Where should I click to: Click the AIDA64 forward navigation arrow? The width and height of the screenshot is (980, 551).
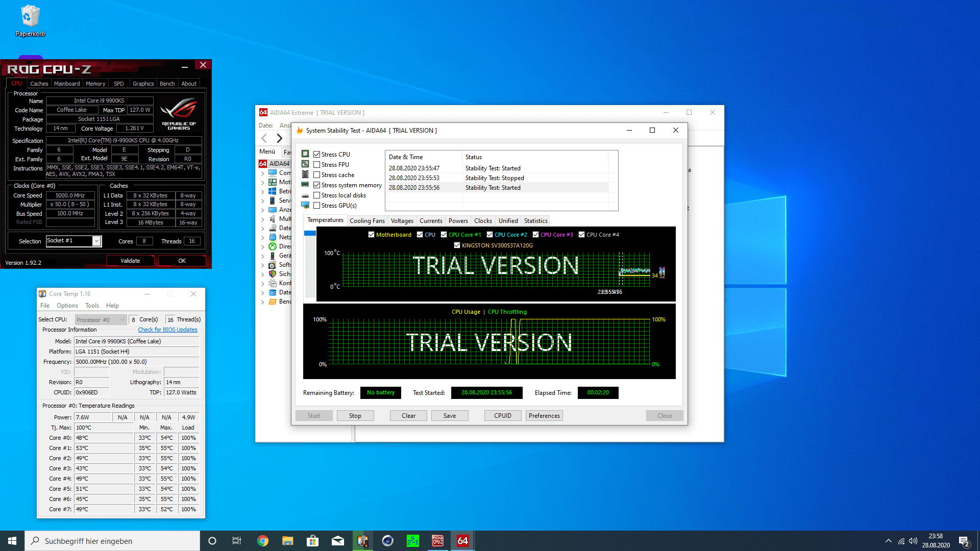(279, 138)
